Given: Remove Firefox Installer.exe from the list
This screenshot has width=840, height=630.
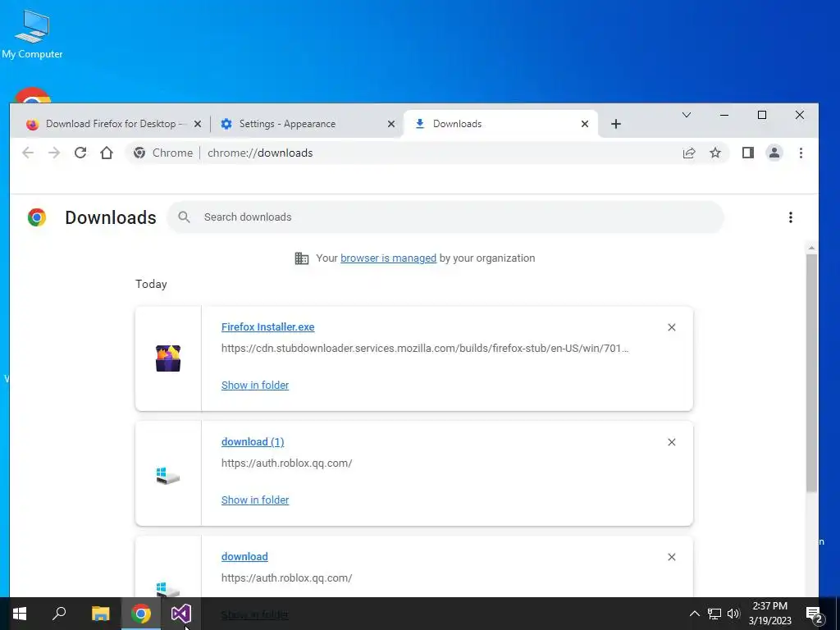Looking at the screenshot, I should click(672, 327).
